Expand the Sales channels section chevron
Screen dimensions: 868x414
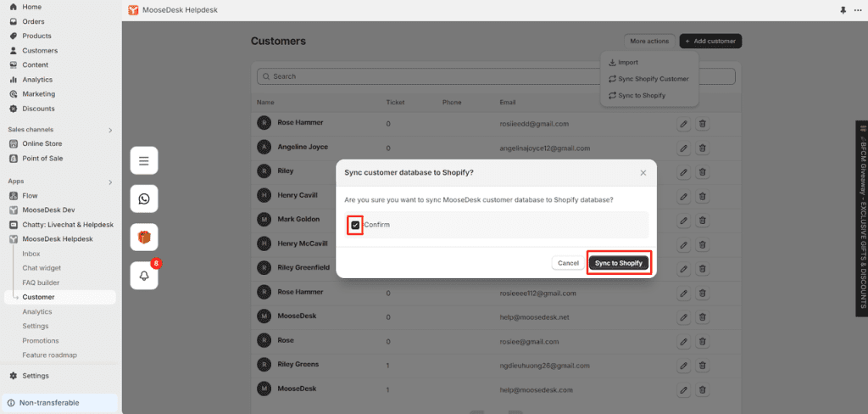[x=110, y=131]
